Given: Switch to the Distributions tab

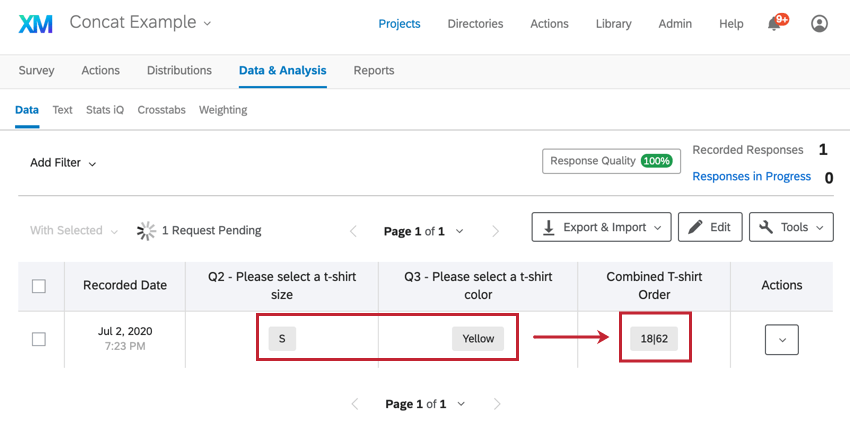Looking at the screenshot, I should click(x=179, y=70).
